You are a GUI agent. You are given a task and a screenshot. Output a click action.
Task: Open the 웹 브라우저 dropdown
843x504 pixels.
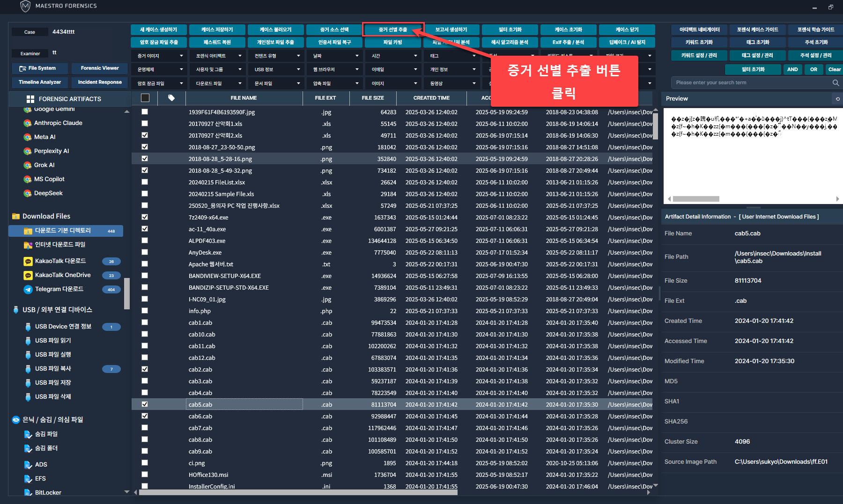335,69
